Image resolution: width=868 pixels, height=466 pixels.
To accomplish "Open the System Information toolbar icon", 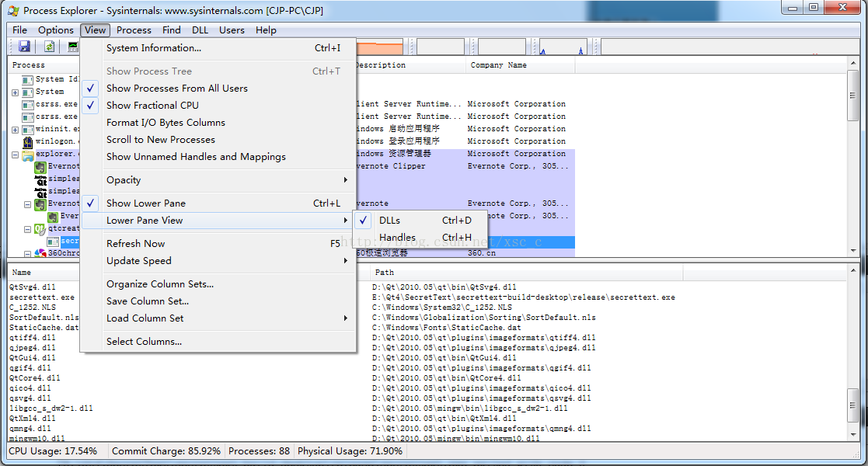I will click(73, 47).
